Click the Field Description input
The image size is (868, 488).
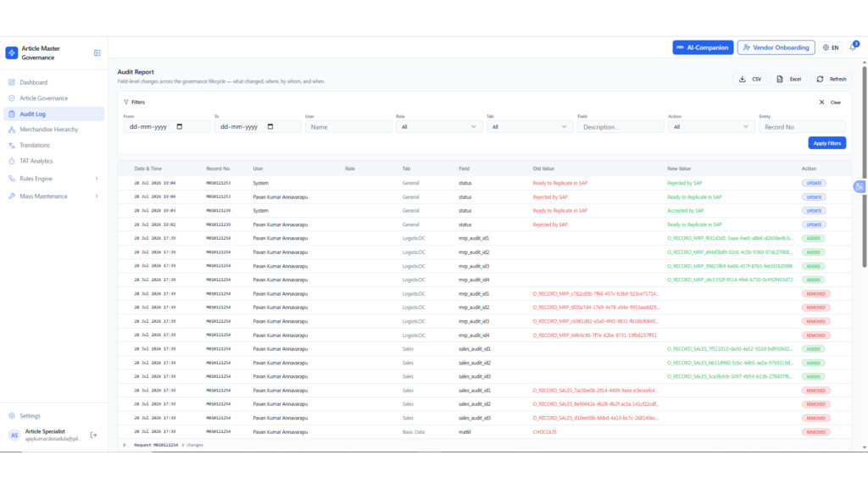click(x=620, y=127)
